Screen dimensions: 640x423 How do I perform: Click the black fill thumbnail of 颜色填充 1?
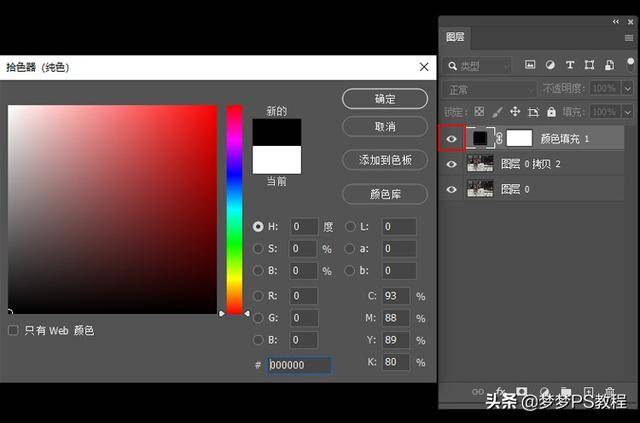480,138
